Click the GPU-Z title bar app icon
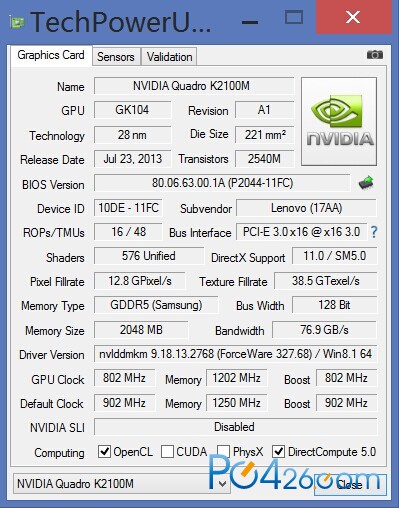Viewport: 399px width, 508px height. tap(17, 23)
